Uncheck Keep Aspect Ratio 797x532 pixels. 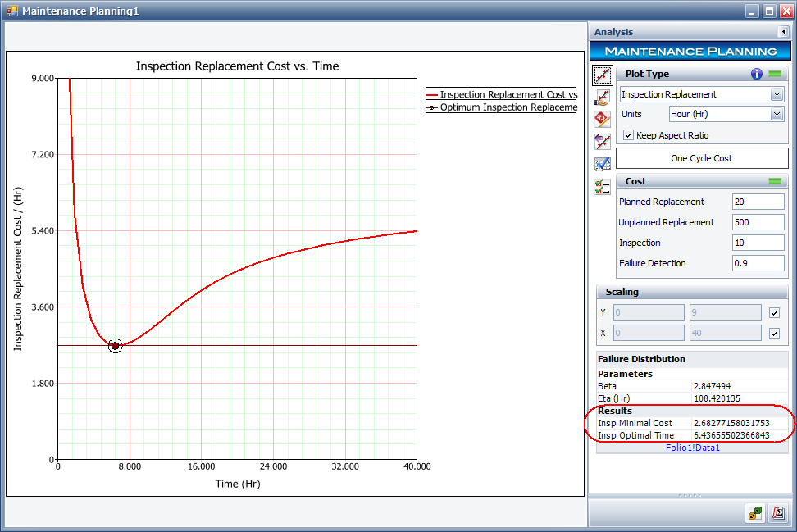point(629,135)
